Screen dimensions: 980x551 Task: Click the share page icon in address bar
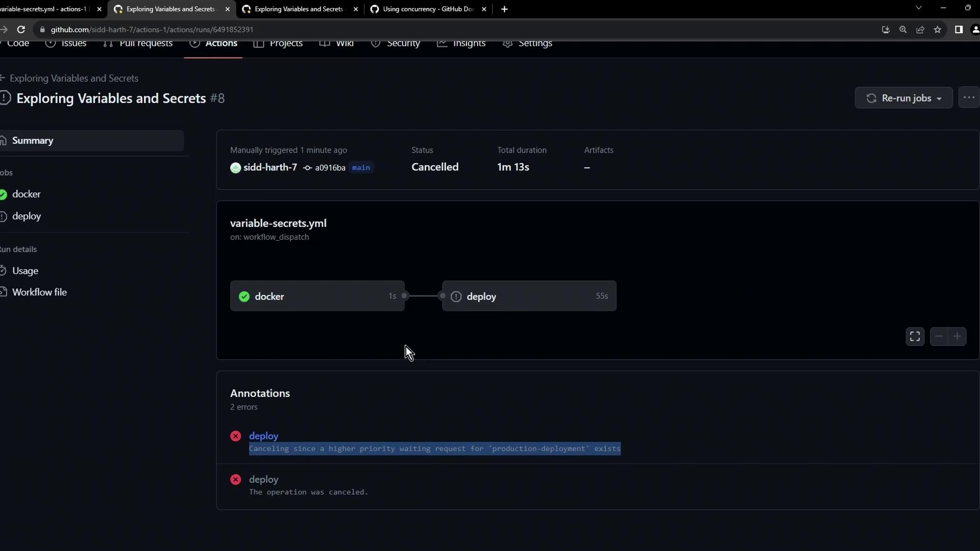click(x=920, y=30)
